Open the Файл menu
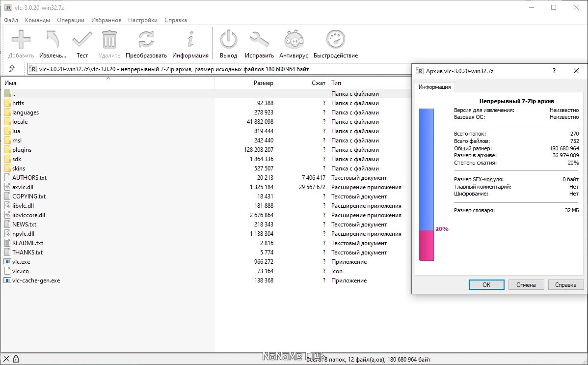The width and height of the screenshot is (588, 365). point(11,20)
